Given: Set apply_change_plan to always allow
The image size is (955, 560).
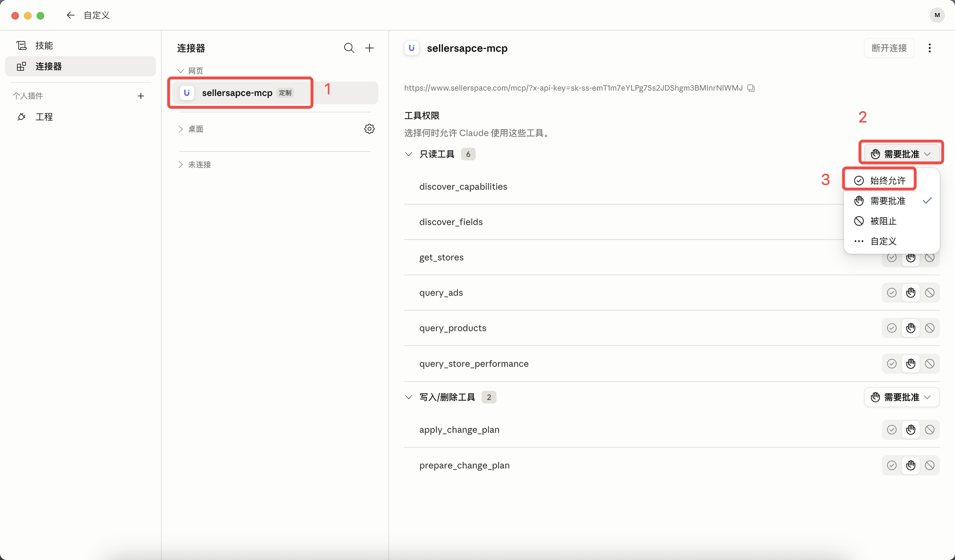Looking at the screenshot, I should [x=892, y=430].
